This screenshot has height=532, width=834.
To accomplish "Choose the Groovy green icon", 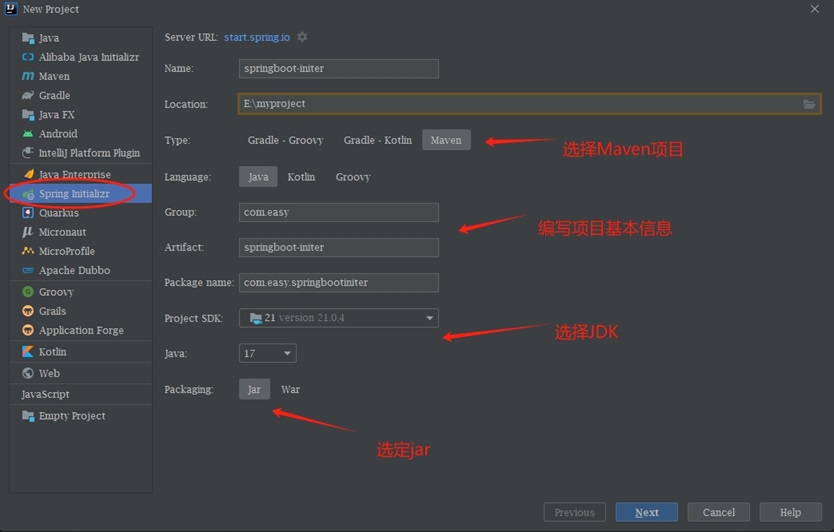I will (28, 292).
